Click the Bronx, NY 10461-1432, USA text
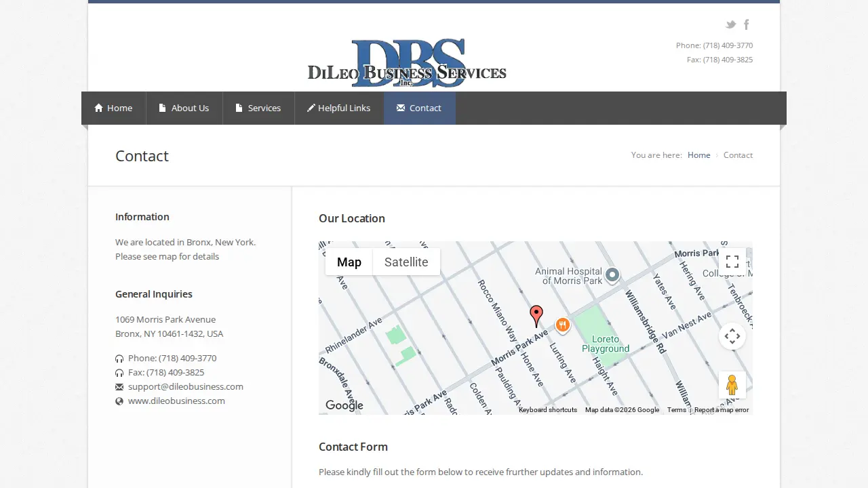Screen dimensions: 868x488 pos(169,333)
